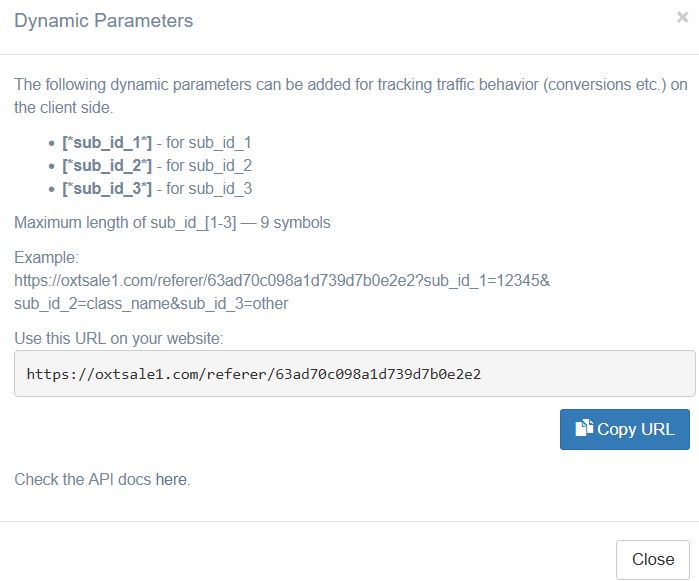
Task: Click the clipboard icon in Copy URL
Action: pos(584,429)
